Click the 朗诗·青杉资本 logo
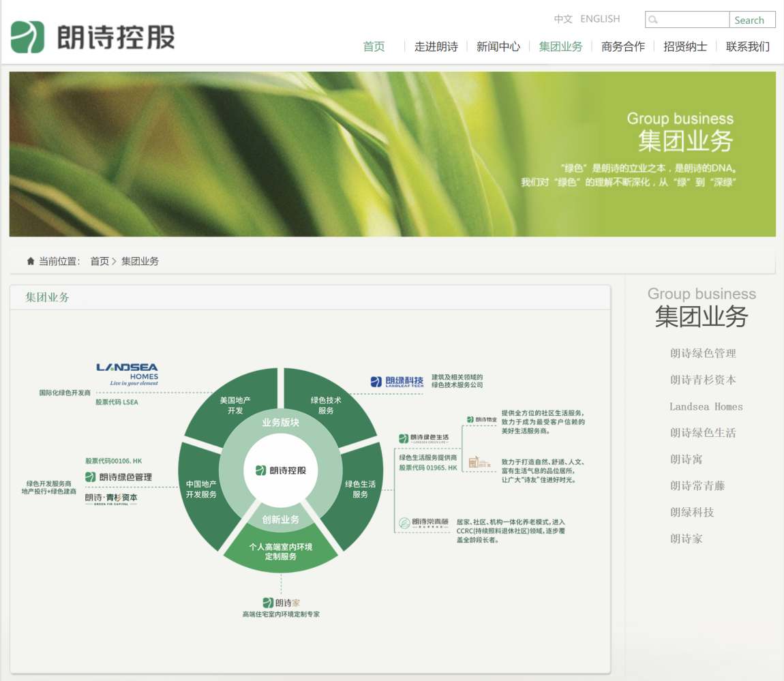 click(111, 498)
